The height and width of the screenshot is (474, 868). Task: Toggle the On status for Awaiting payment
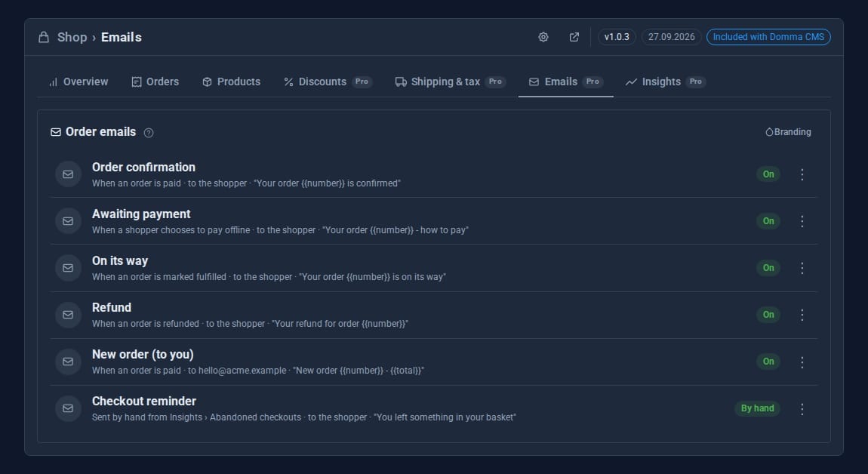(768, 221)
